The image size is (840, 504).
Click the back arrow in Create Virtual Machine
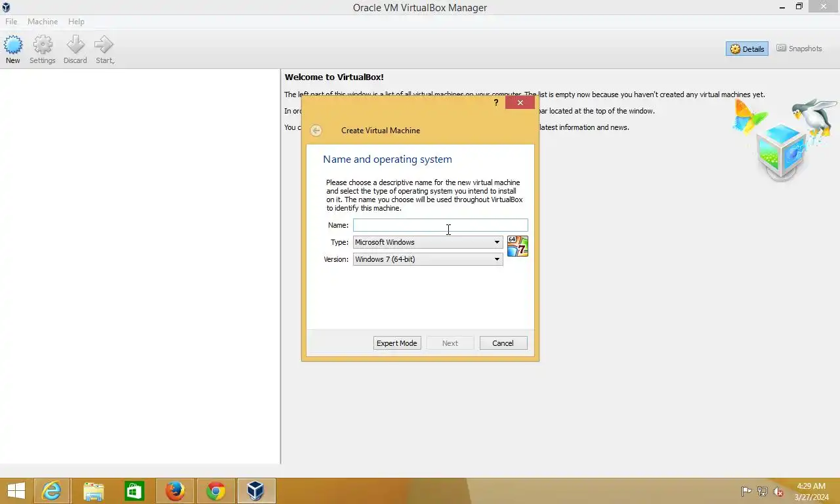pyautogui.click(x=316, y=131)
